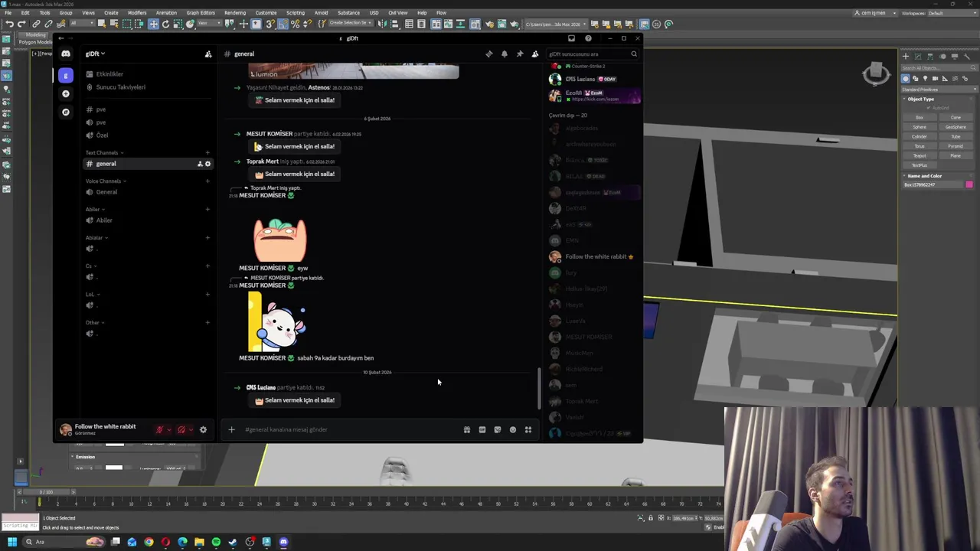Open Spotify from the Windows taskbar
Image resolution: width=980 pixels, height=551 pixels.
[x=216, y=543]
